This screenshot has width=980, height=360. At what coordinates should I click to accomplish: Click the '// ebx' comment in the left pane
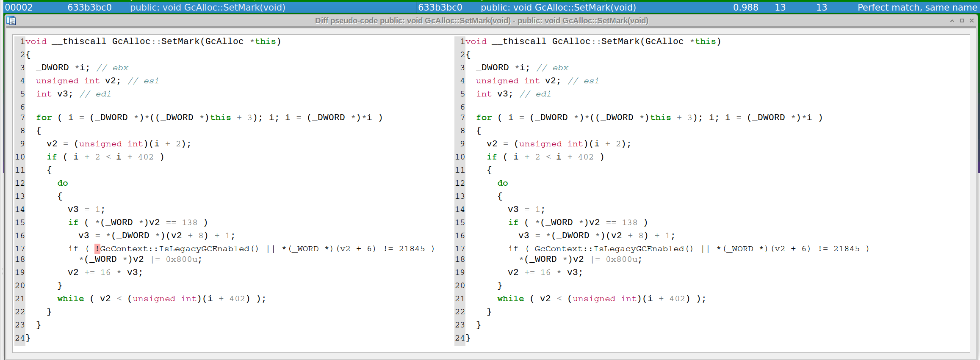(112, 68)
